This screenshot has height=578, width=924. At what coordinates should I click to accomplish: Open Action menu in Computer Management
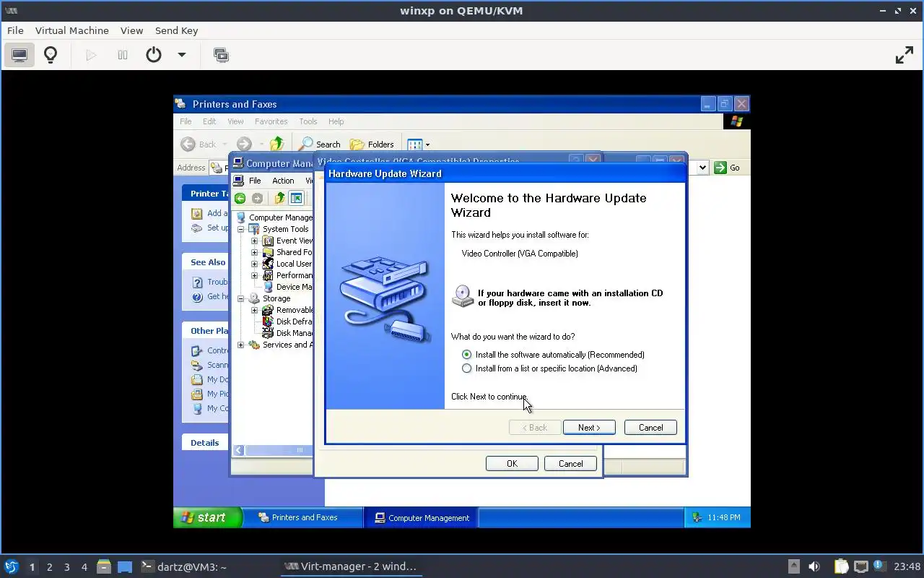[x=283, y=181]
